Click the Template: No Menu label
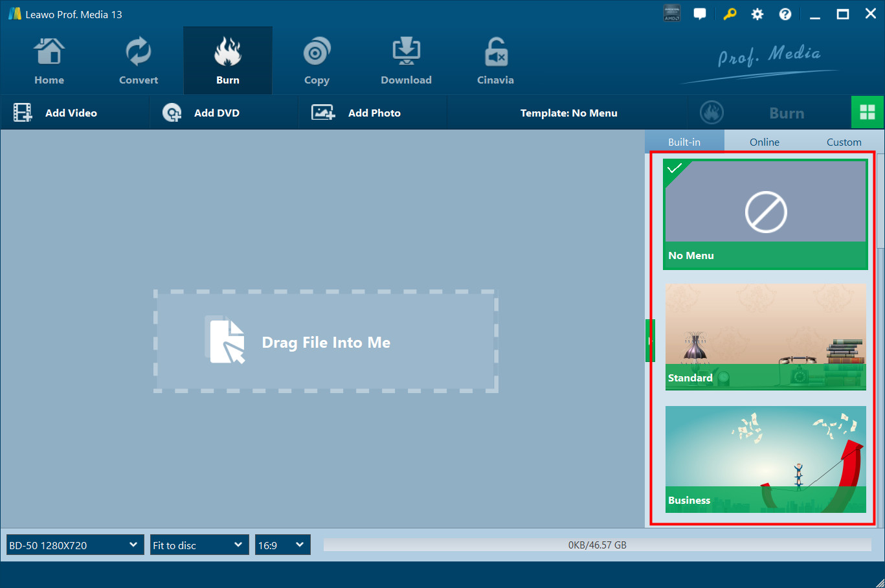 (569, 113)
